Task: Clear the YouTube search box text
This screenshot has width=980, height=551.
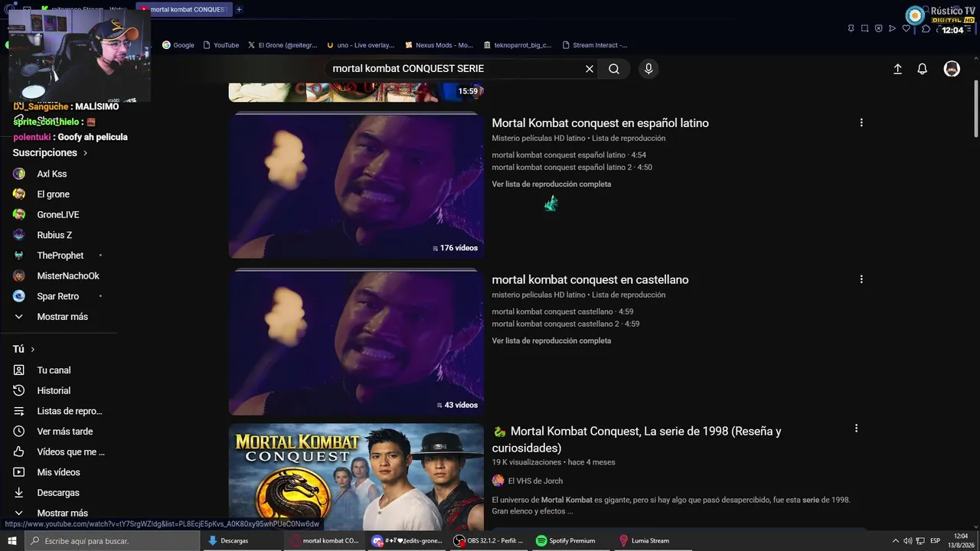Action: click(590, 69)
